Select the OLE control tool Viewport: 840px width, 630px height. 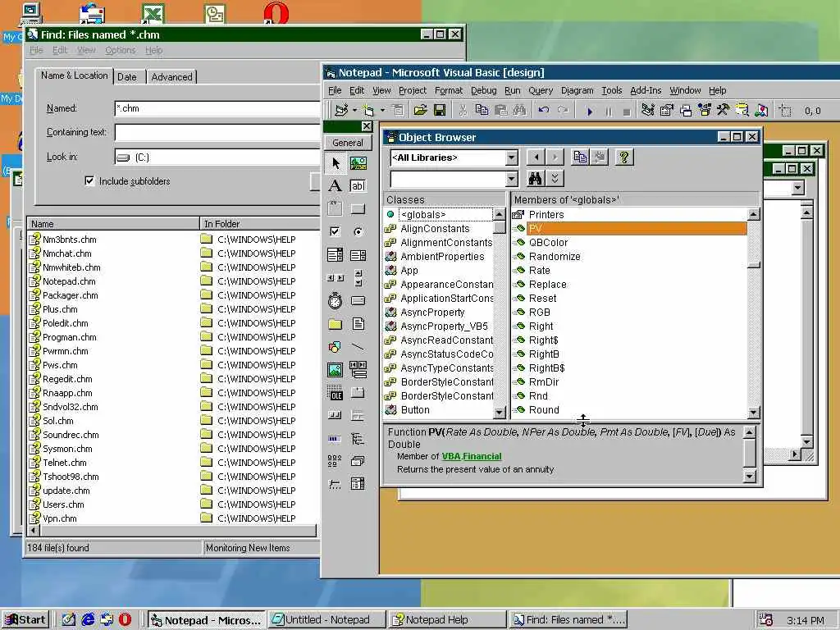tap(336, 393)
